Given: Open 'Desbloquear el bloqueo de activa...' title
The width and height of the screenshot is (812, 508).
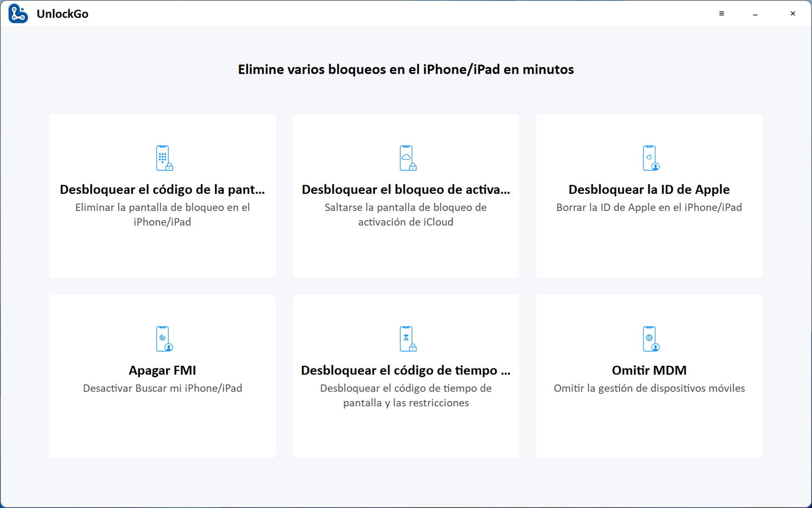Looking at the screenshot, I should (406, 190).
